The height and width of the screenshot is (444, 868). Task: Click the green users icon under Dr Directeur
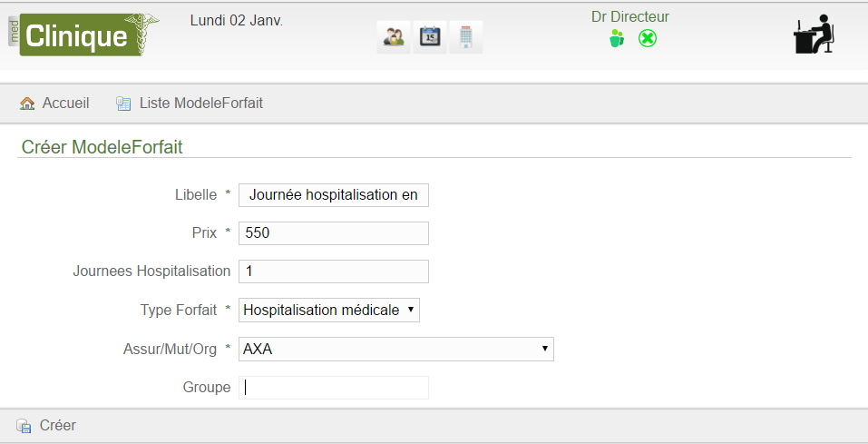click(x=617, y=38)
